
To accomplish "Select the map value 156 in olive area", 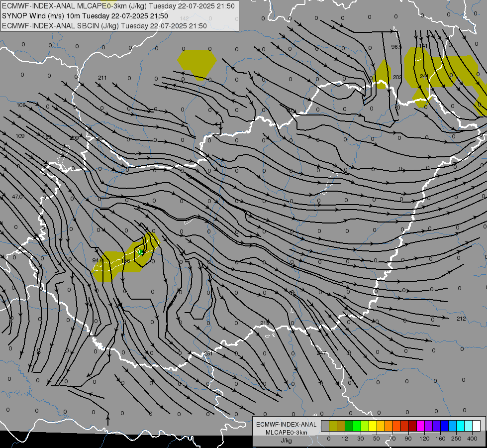I will click(125, 261).
